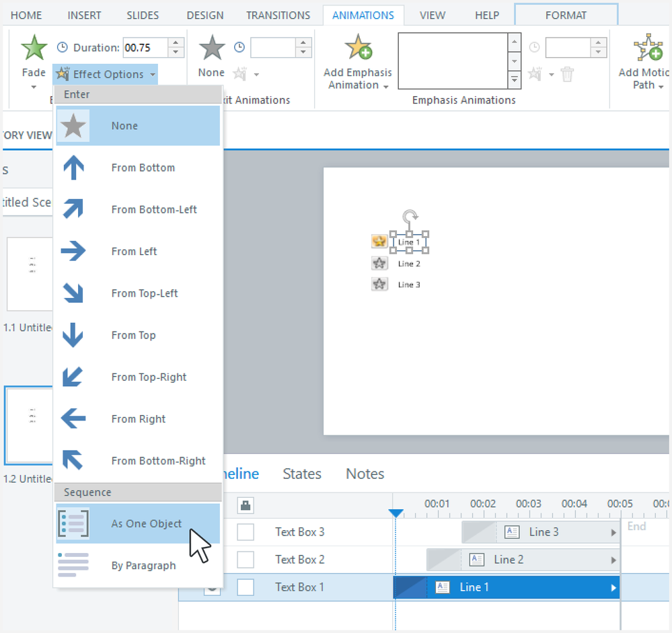The image size is (672, 633).
Task: Choose the From Top-Left diagonal arrow
Action: (x=73, y=293)
